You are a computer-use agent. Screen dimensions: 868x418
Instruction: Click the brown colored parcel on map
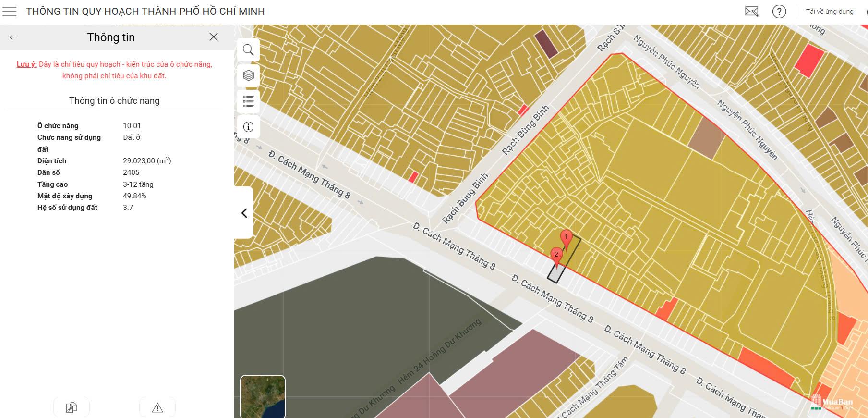click(706, 137)
